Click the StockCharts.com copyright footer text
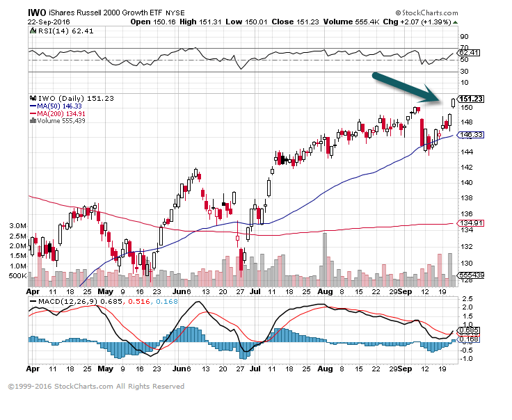Screen dimensions: 512x420 click(96, 387)
